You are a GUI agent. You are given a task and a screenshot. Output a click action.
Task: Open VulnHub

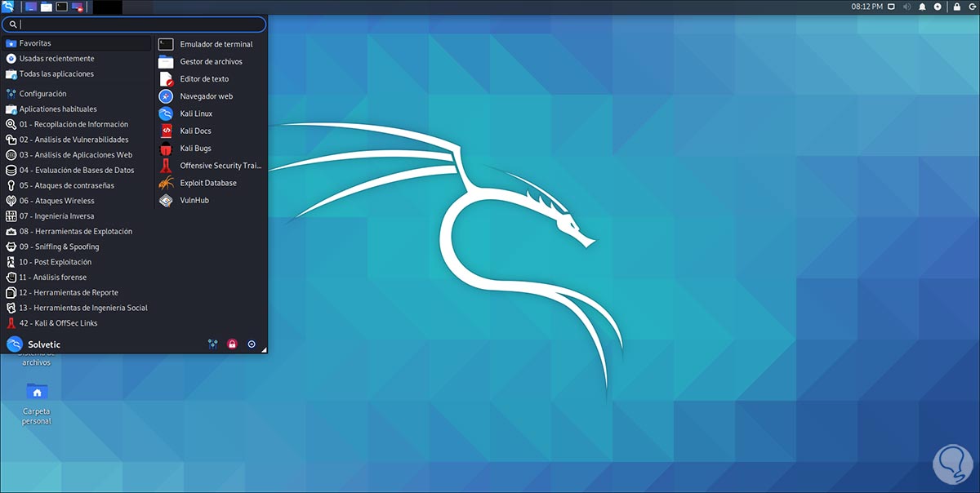coord(211,200)
